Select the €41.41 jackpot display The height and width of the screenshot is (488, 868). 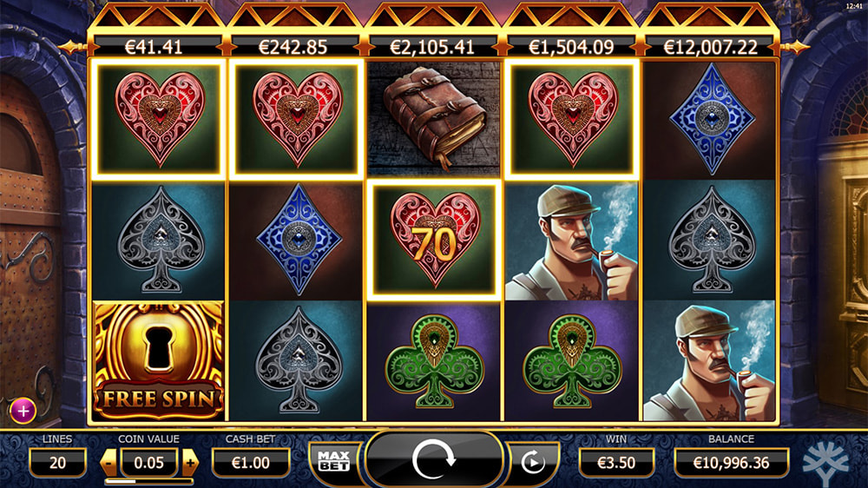click(155, 47)
